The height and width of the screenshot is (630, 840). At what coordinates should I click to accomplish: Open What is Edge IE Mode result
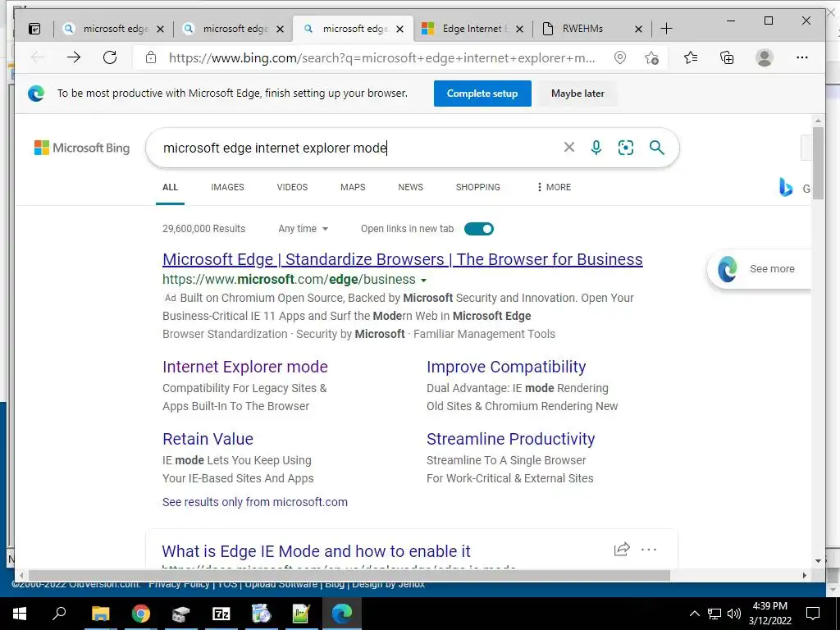(x=316, y=551)
